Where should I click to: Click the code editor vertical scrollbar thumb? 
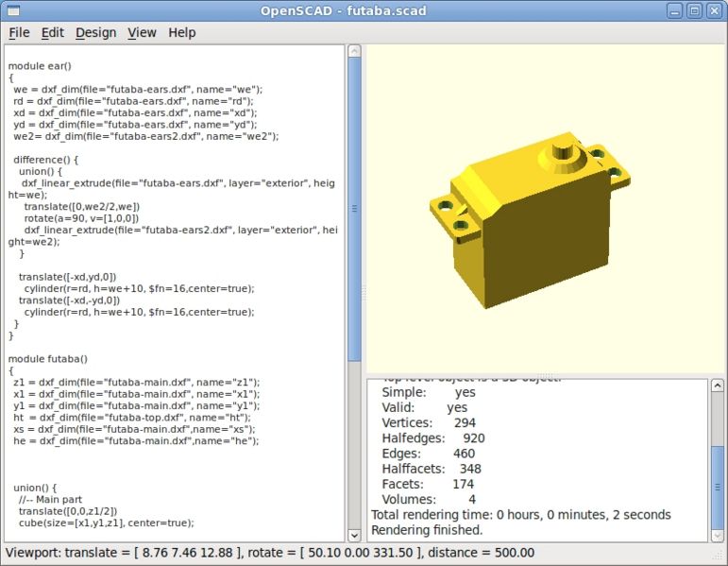tap(354, 208)
